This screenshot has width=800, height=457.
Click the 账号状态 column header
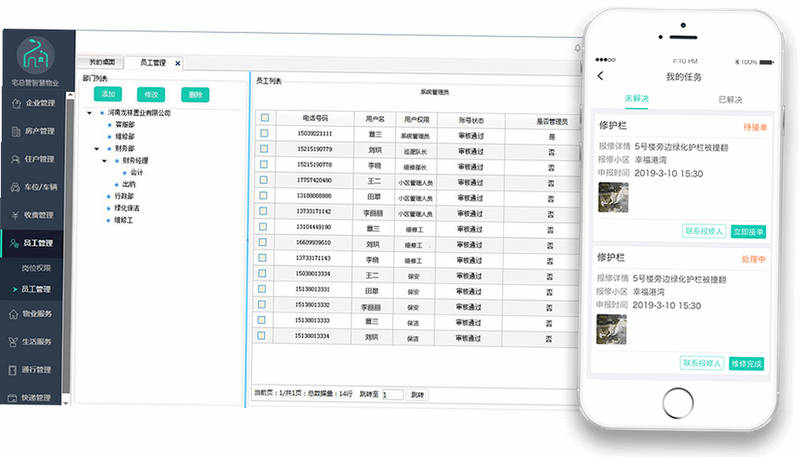coord(471,120)
